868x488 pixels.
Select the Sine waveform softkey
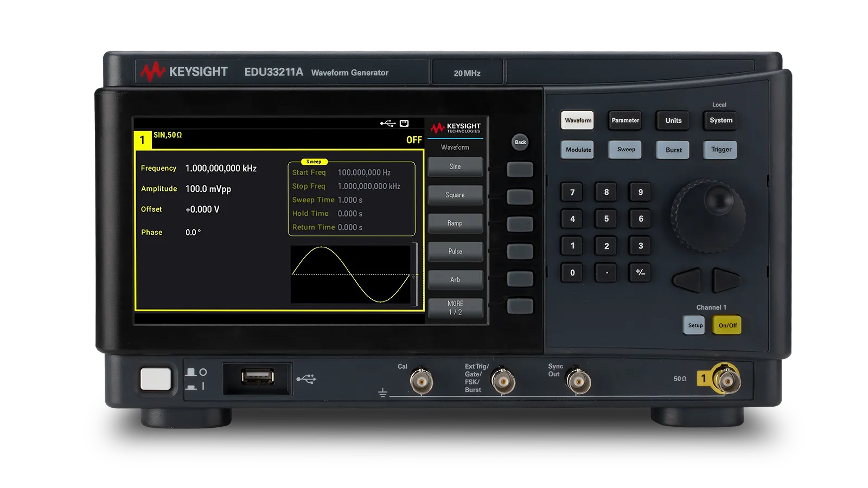coord(455,166)
